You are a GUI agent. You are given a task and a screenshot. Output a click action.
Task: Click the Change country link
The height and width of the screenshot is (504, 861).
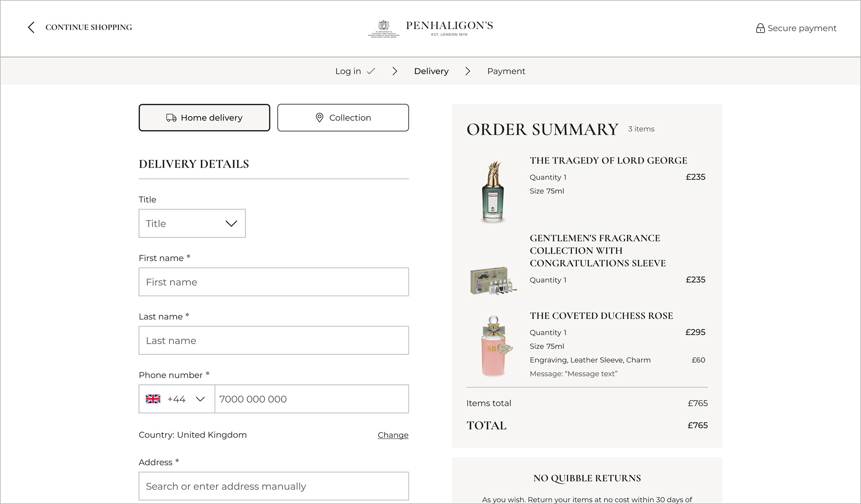393,435
